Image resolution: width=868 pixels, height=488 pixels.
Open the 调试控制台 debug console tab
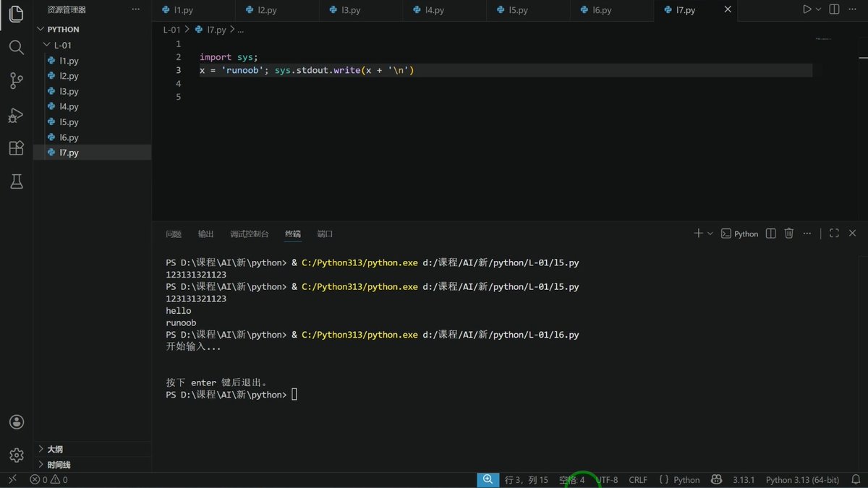pyautogui.click(x=250, y=234)
